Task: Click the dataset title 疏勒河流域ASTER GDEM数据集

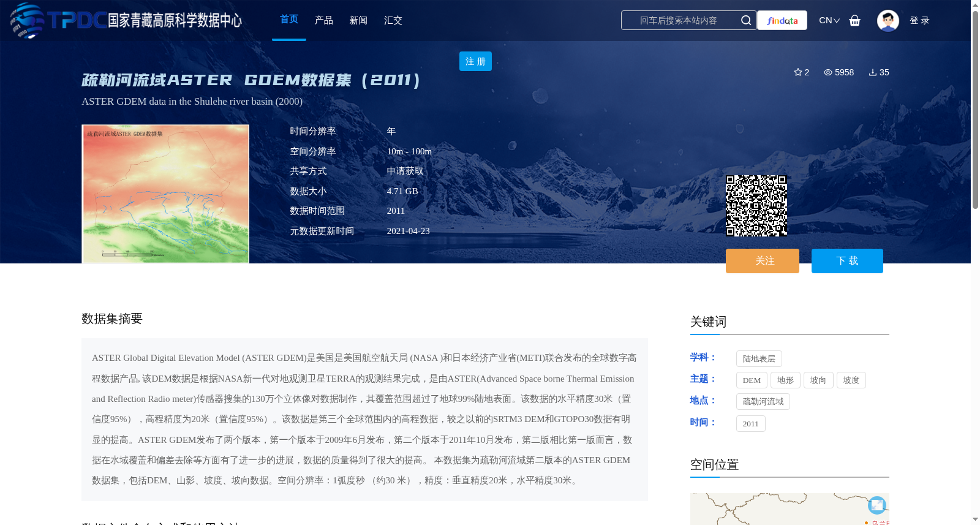Action: (x=251, y=80)
